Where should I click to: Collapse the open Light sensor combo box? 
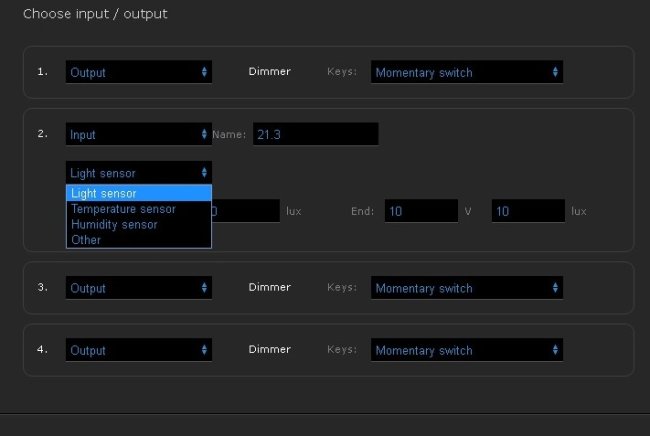[x=139, y=173]
